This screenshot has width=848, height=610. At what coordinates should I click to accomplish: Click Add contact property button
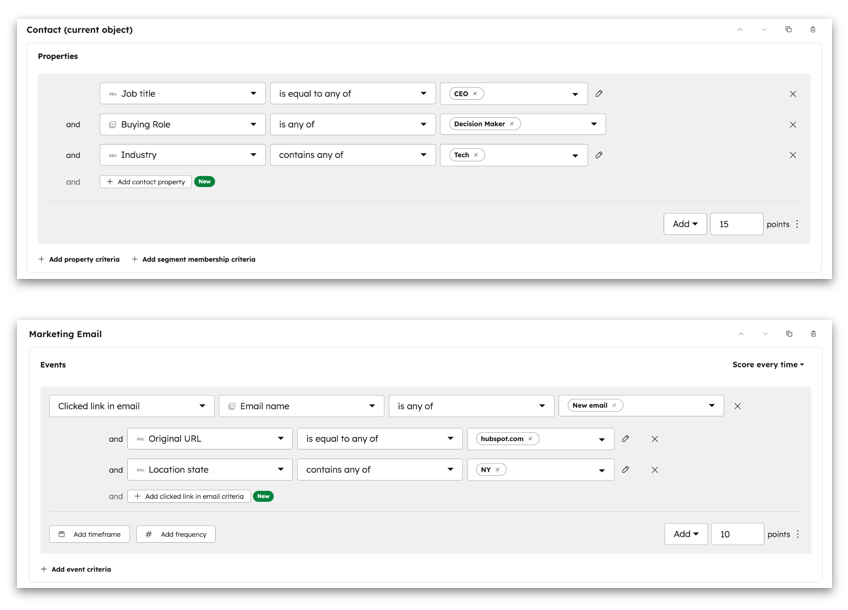(x=146, y=182)
